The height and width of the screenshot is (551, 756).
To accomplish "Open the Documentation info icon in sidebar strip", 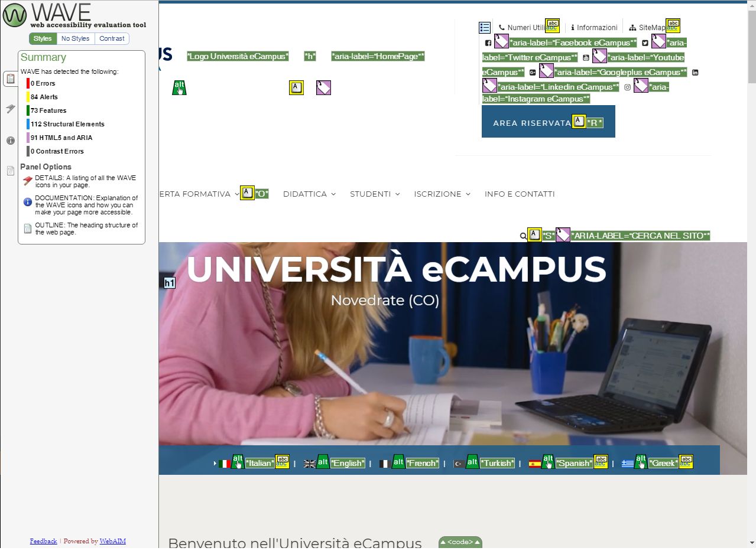I will pos(11,140).
